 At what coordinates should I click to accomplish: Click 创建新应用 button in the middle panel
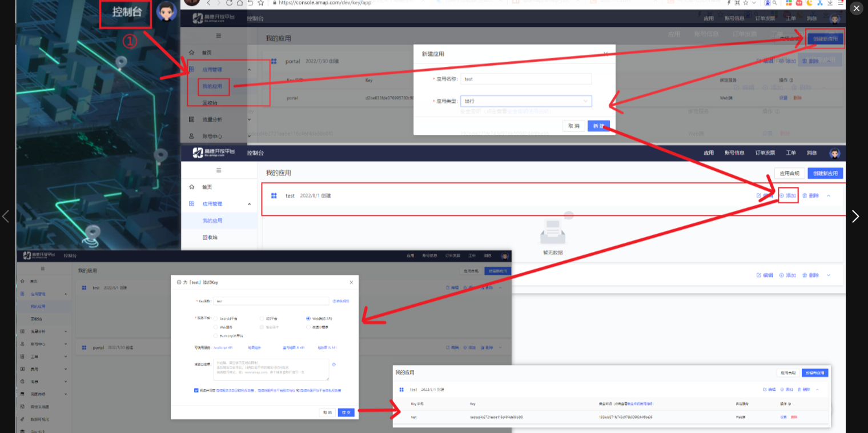coord(826,174)
